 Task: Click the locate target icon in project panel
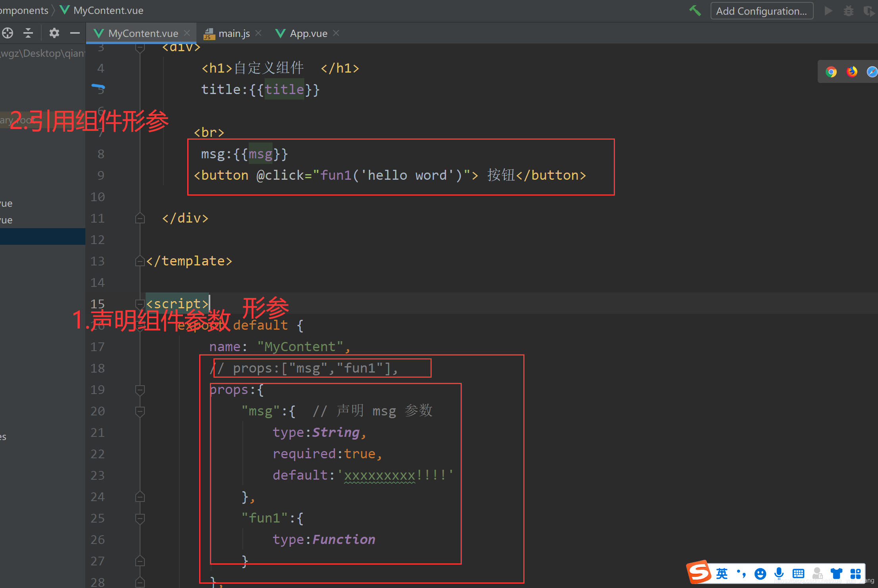point(8,33)
